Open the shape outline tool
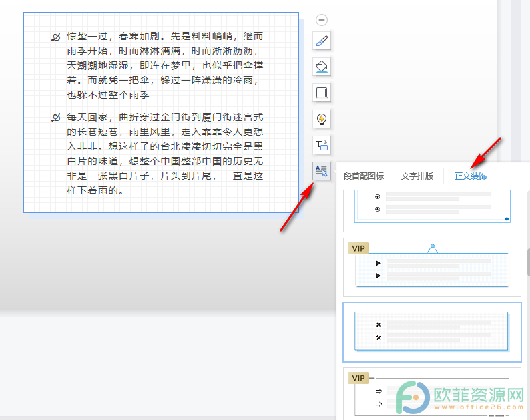530x420 pixels. 322,93
